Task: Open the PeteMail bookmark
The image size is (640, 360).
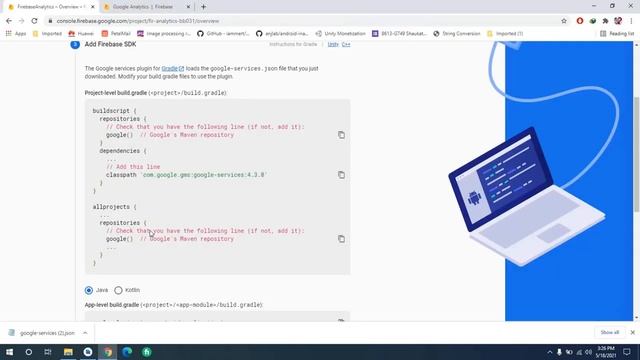Action: tap(116, 33)
